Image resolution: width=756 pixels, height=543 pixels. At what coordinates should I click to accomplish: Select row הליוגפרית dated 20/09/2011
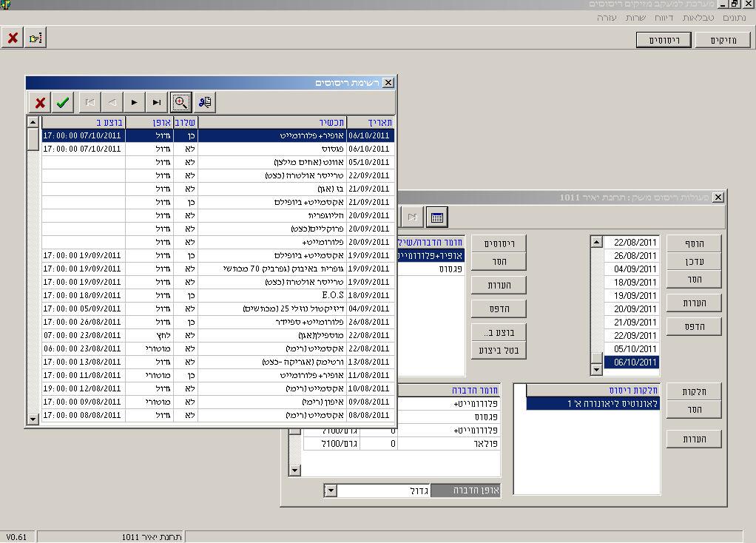click(x=218, y=215)
